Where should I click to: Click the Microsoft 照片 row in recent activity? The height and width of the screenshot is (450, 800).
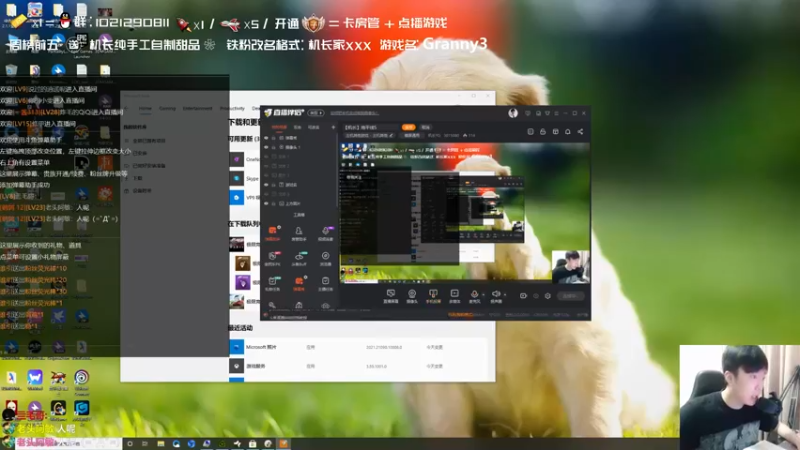(361, 347)
